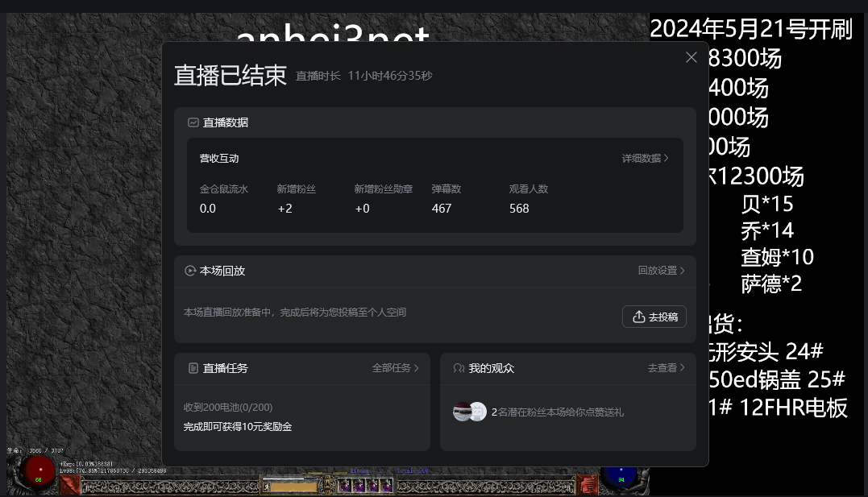Click the red health orb in game
868x497 pixels.
pos(38,472)
